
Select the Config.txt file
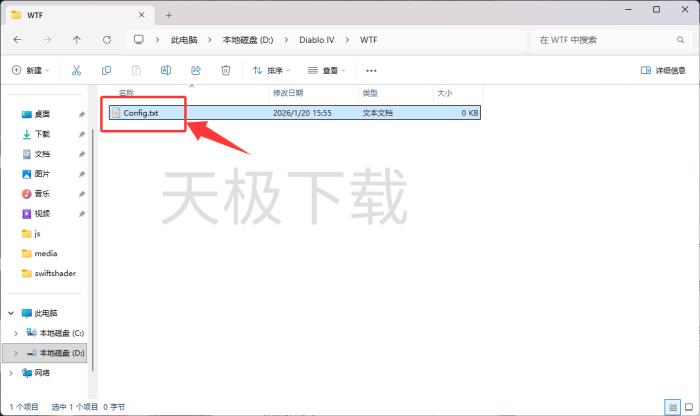140,113
